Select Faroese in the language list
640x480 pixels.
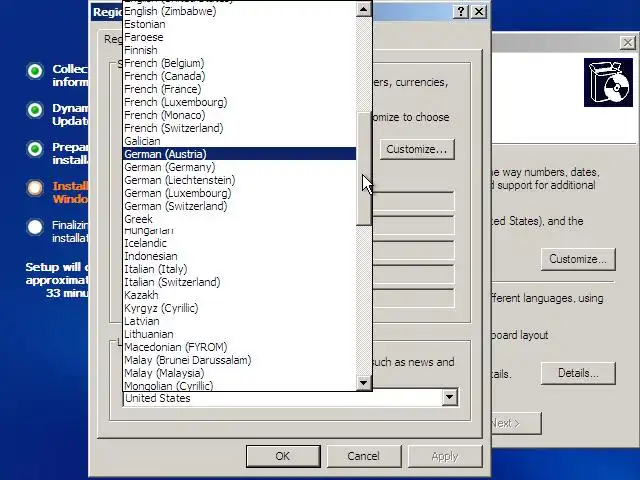pyautogui.click(x=240, y=37)
